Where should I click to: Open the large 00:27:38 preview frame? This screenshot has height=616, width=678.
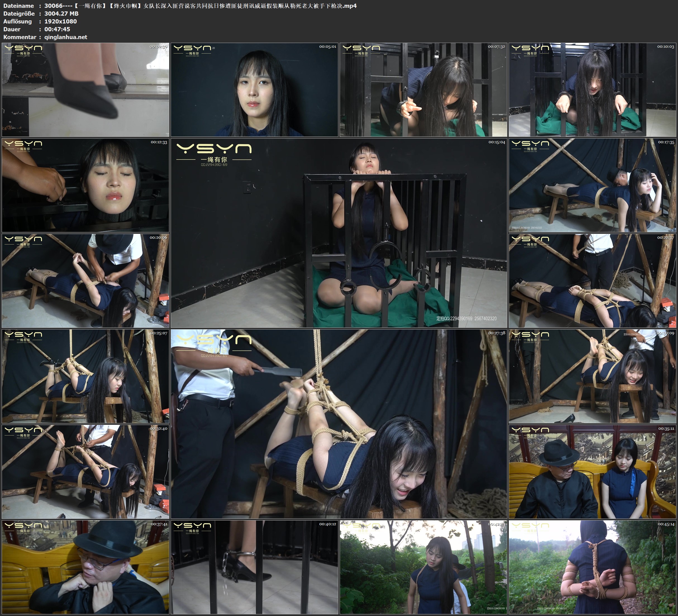click(339, 424)
